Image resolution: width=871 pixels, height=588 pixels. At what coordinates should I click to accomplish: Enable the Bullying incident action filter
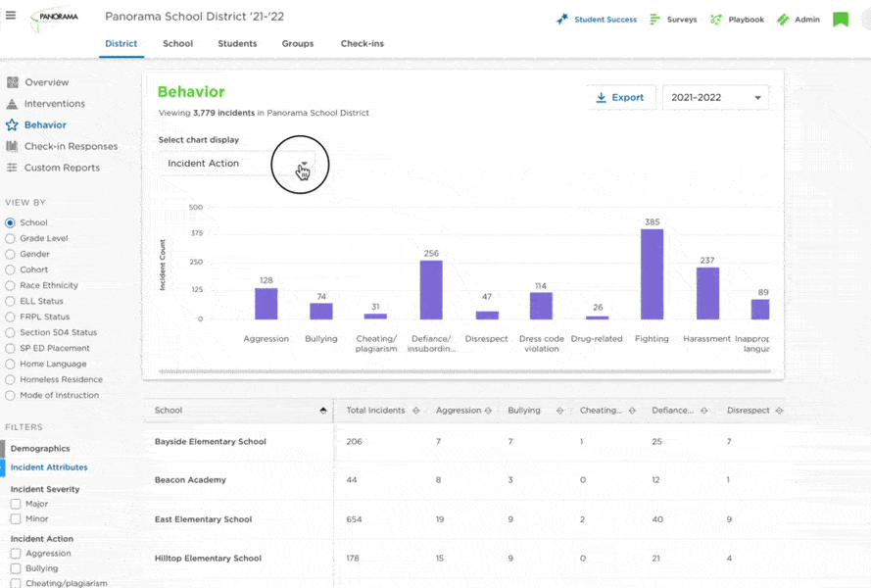[x=16, y=568]
